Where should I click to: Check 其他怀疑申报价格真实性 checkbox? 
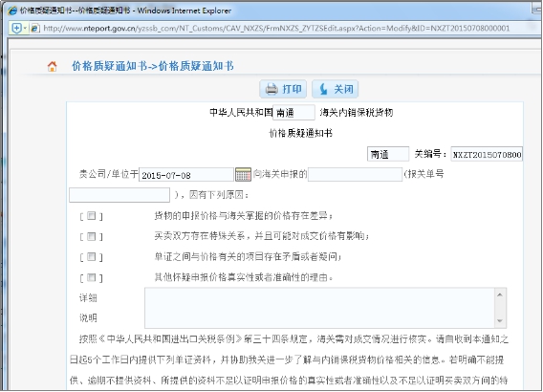[x=91, y=277]
